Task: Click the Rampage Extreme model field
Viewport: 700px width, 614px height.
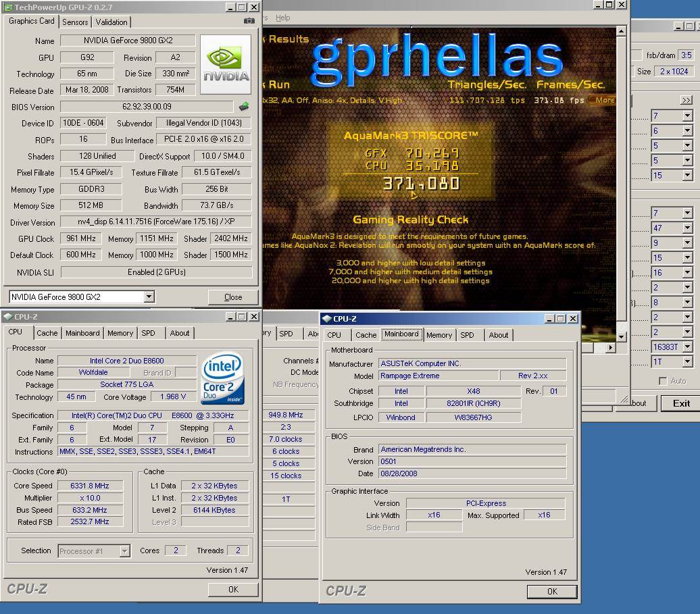Action: coord(439,376)
